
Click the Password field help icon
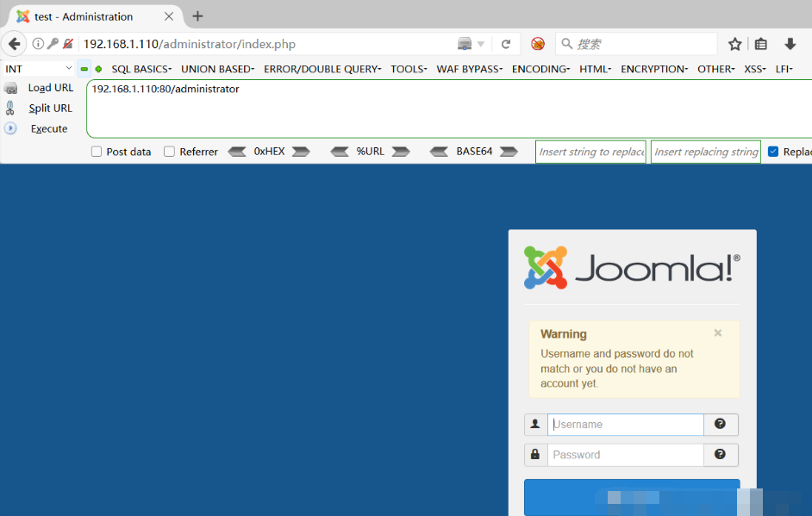point(721,455)
